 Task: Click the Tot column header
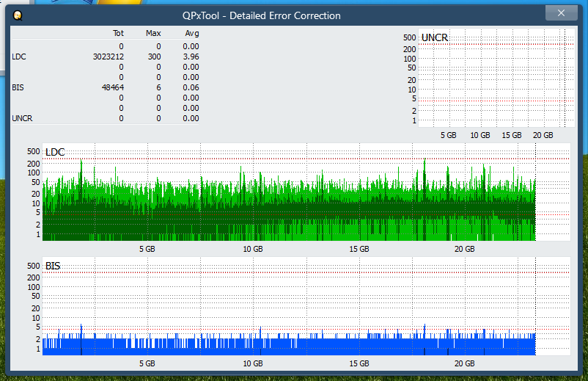(x=118, y=33)
